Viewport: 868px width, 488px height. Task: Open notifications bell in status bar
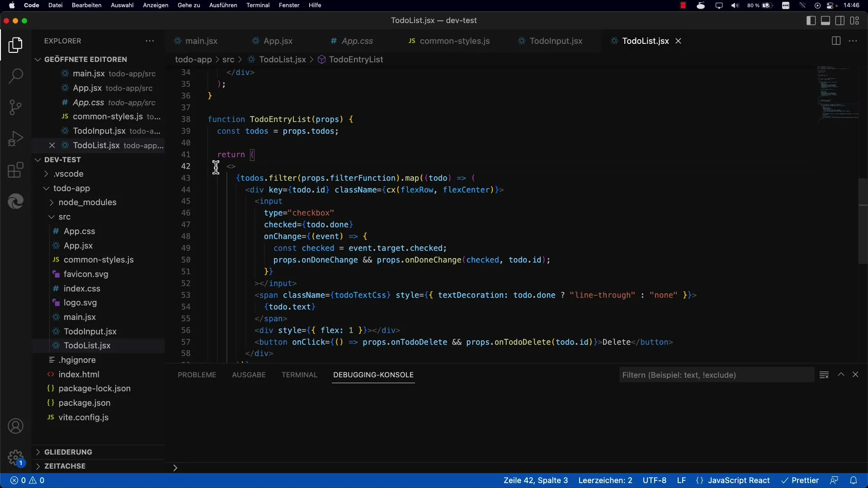[854, 480]
